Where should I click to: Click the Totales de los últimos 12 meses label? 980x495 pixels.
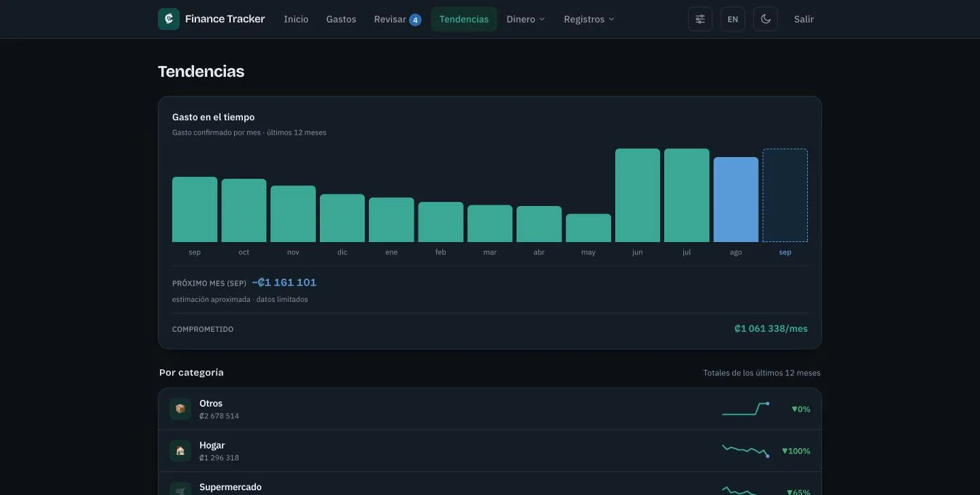click(762, 373)
